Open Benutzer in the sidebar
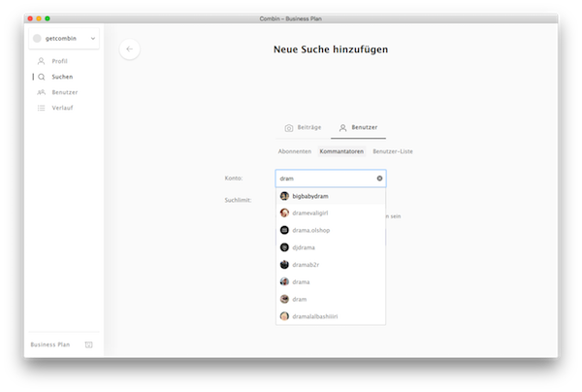This screenshot has height=392, width=582. coord(65,92)
